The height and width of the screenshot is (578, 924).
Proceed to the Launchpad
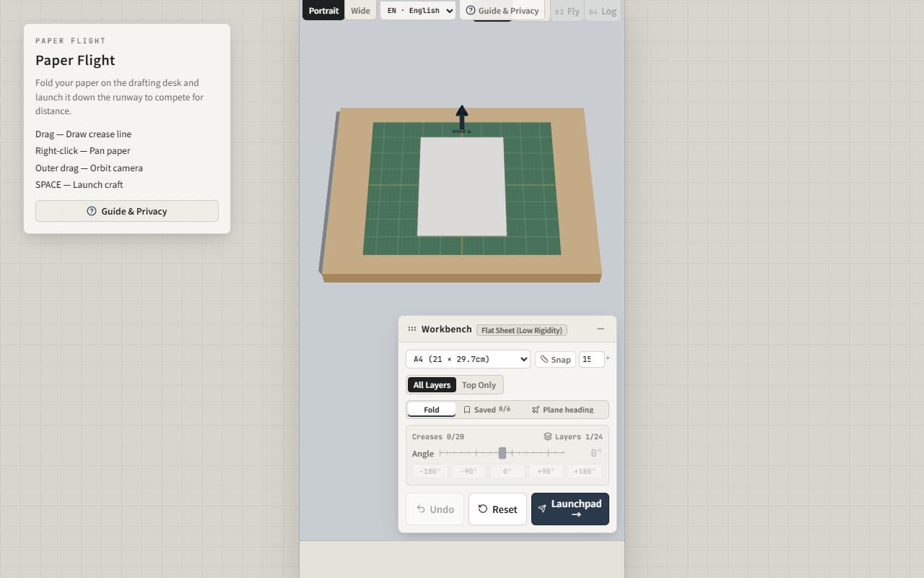[x=570, y=509]
